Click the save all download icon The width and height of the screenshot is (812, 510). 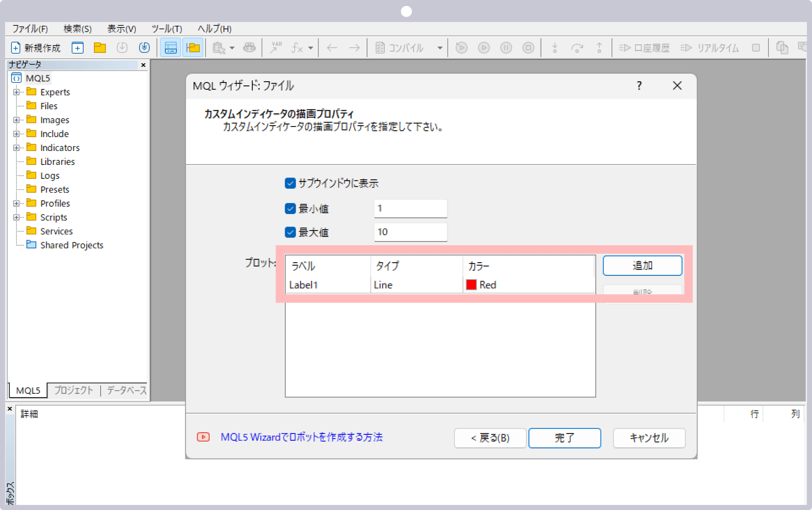click(144, 48)
